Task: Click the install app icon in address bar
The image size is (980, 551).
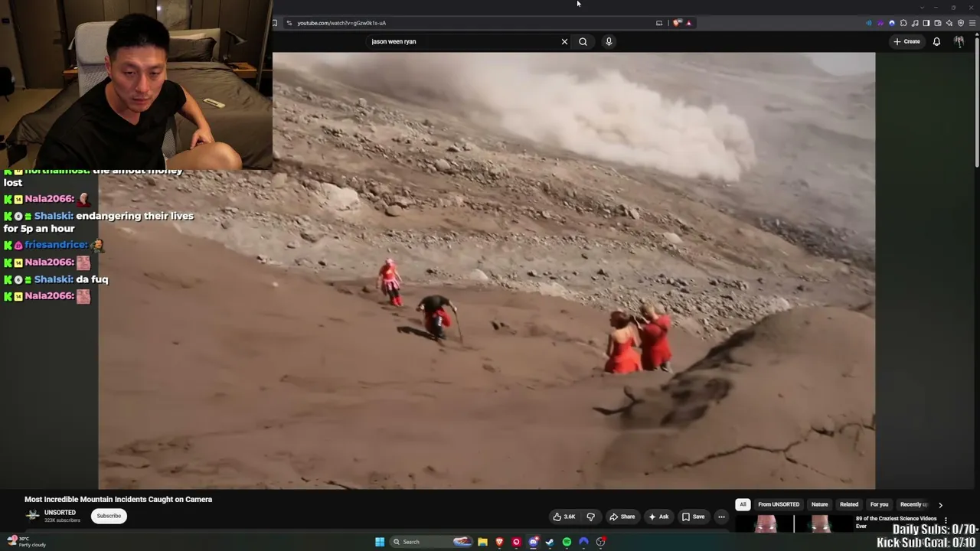Action: click(x=659, y=23)
